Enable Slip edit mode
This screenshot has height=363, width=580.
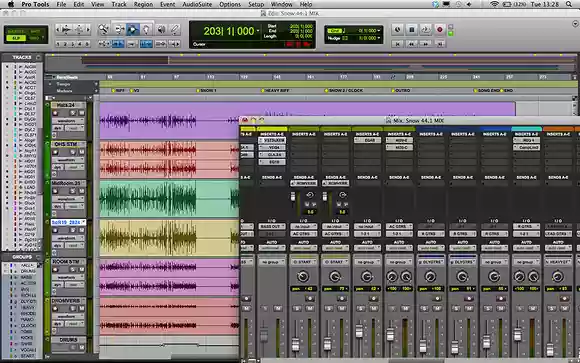[16, 38]
